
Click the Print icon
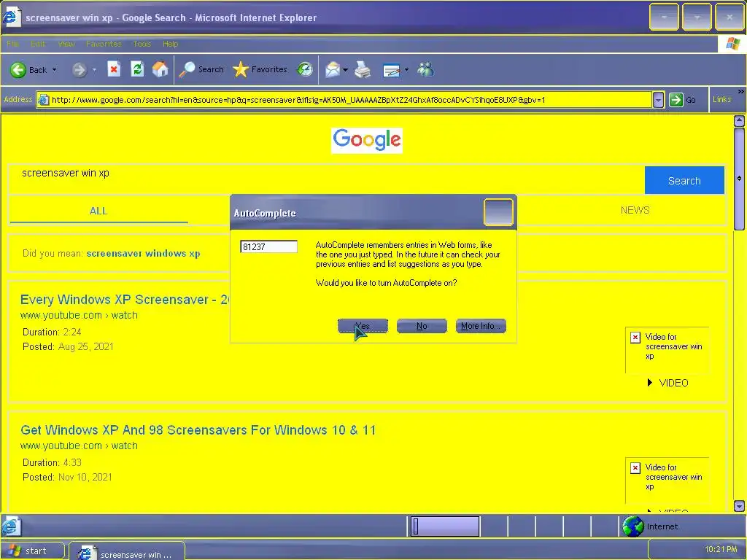point(363,69)
